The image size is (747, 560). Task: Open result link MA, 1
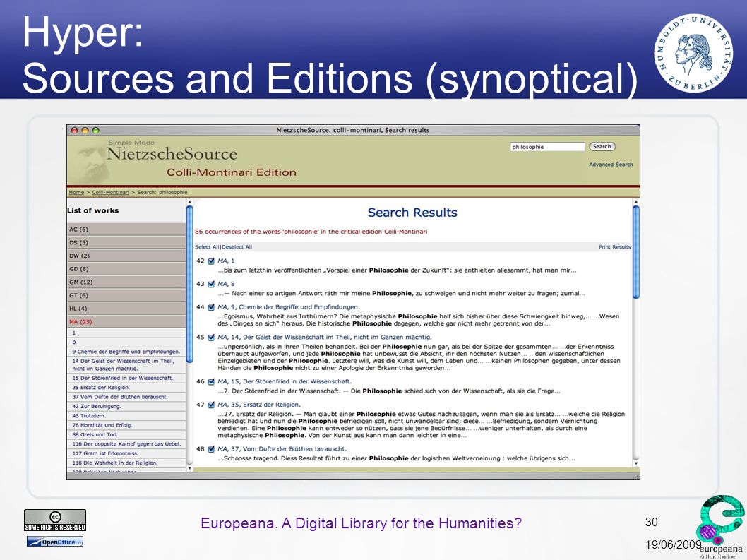click(x=226, y=261)
